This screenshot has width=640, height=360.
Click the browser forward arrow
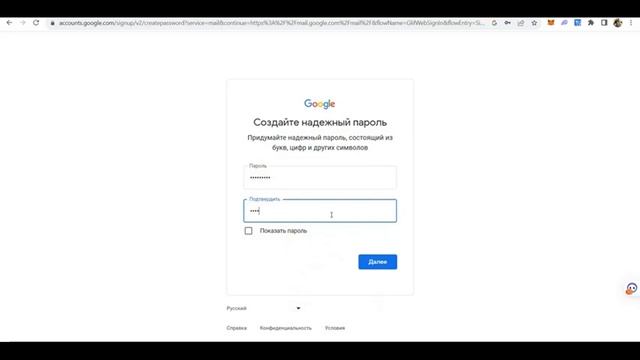tap(23, 23)
